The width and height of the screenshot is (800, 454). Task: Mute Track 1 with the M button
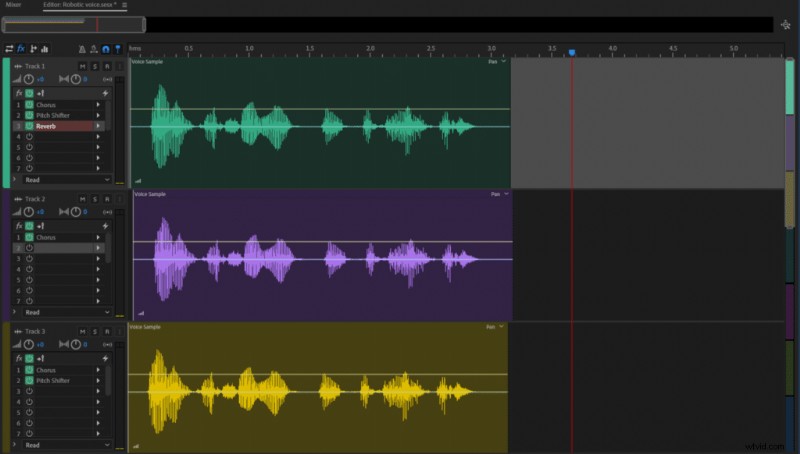83,66
